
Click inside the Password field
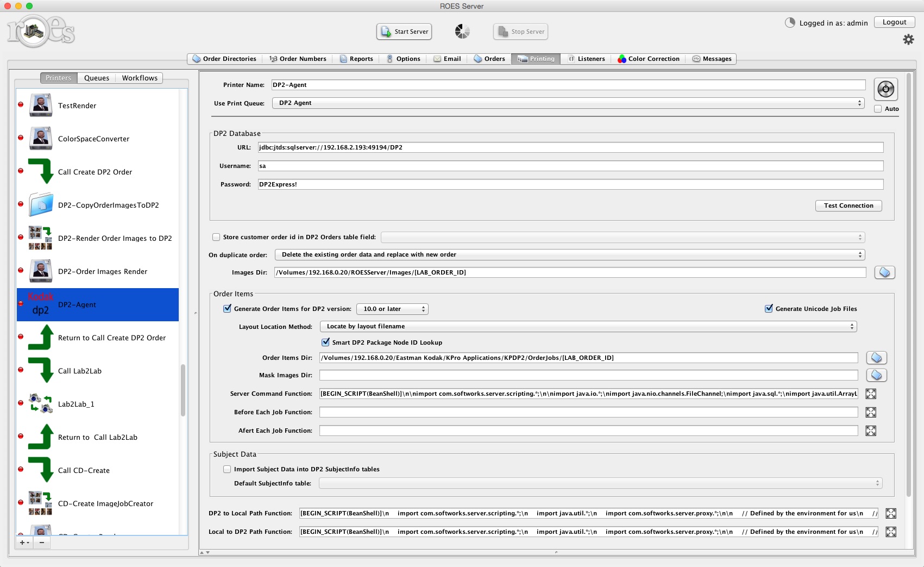(543, 184)
